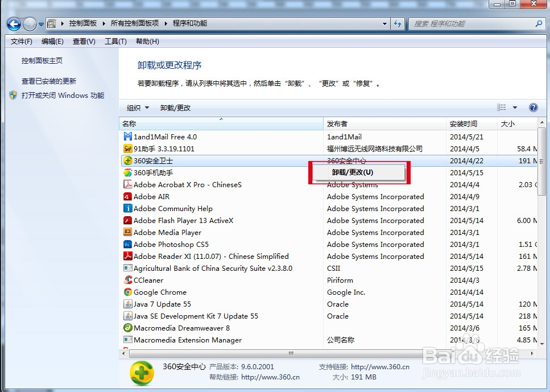Click Adobe Photoshop CS5 icon
The image size is (550, 392).
pyautogui.click(x=127, y=244)
